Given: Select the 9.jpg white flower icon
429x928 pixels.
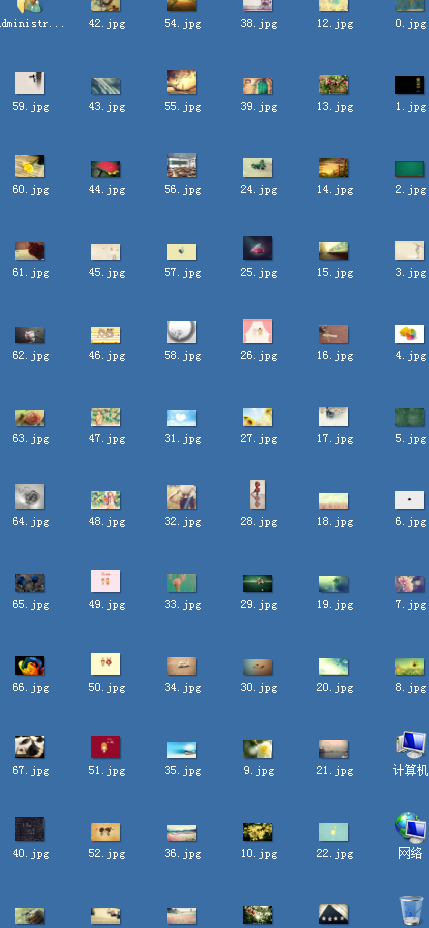Looking at the screenshot, I should 257,749.
